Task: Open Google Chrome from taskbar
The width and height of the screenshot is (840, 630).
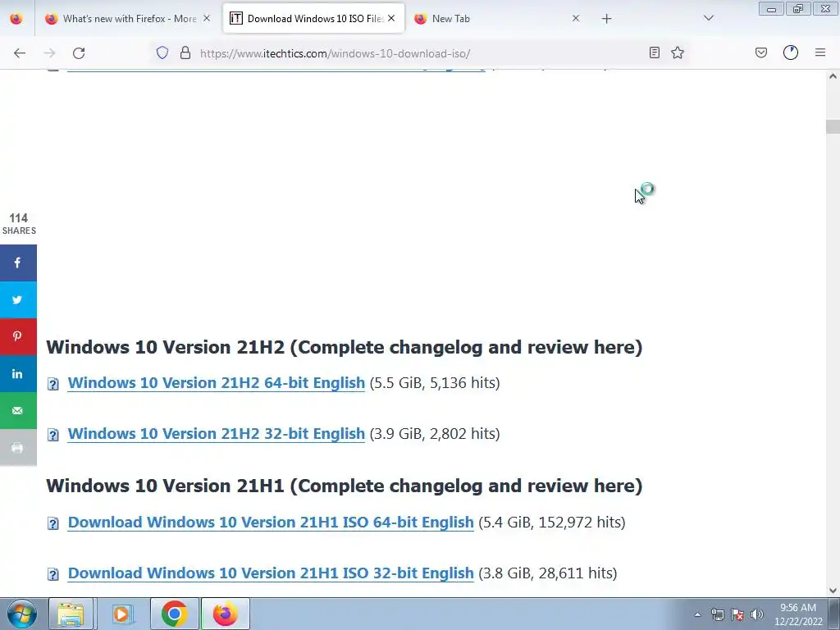Action: pyautogui.click(x=174, y=614)
